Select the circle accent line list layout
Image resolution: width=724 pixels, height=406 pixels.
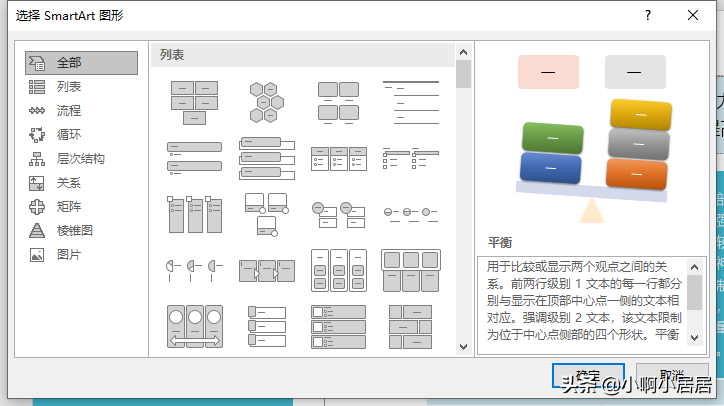point(410,214)
